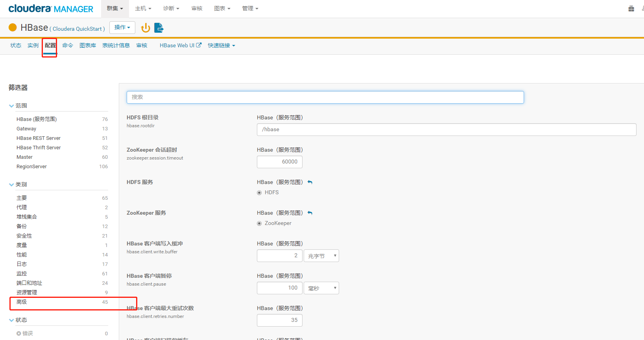
Task: Click the Cloudera QuickStart cluster link
Action: tap(77, 29)
